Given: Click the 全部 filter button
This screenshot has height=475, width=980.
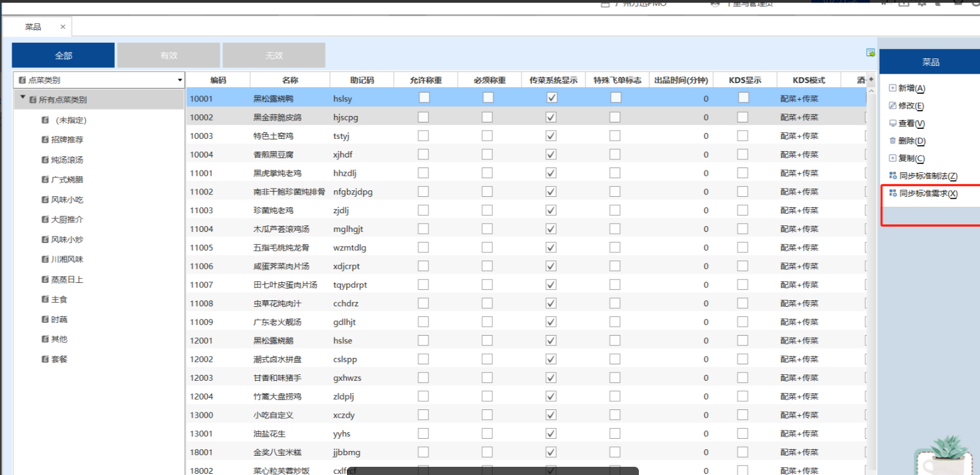Looking at the screenshot, I should [x=63, y=56].
